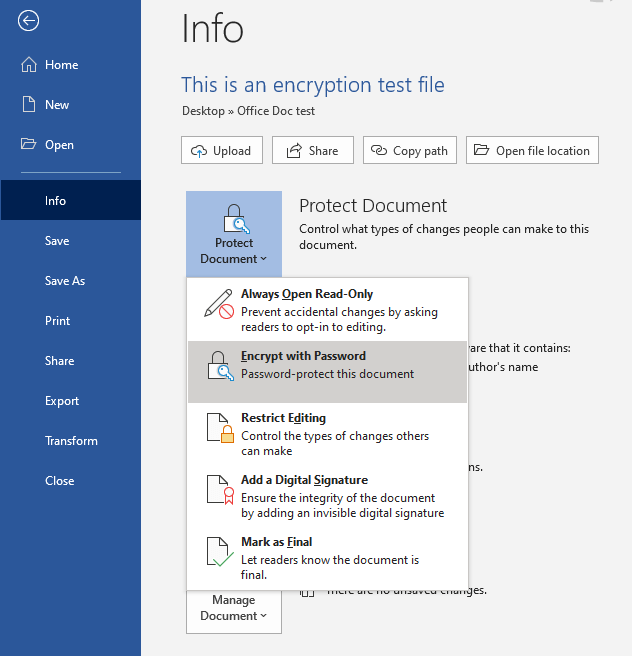The height and width of the screenshot is (656, 632).
Task: Click the back arrow icon
Action: tap(28, 20)
